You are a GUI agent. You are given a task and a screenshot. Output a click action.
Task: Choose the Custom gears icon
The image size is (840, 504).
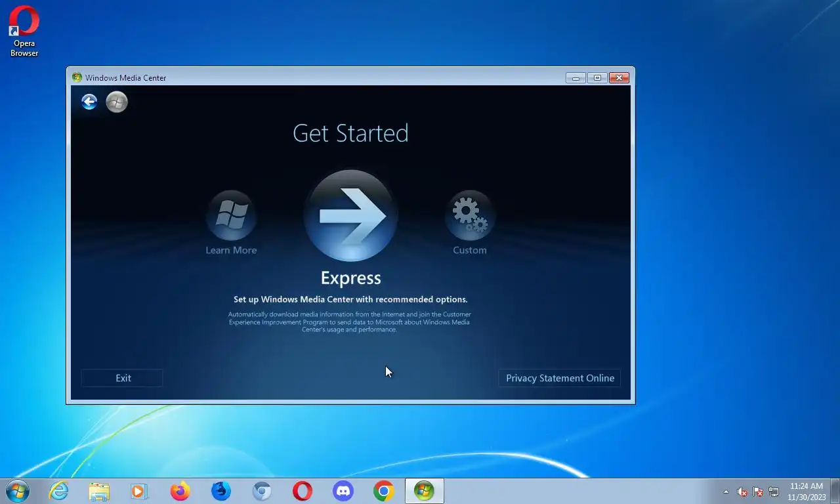pyautogui.click(x=470, y=215)
